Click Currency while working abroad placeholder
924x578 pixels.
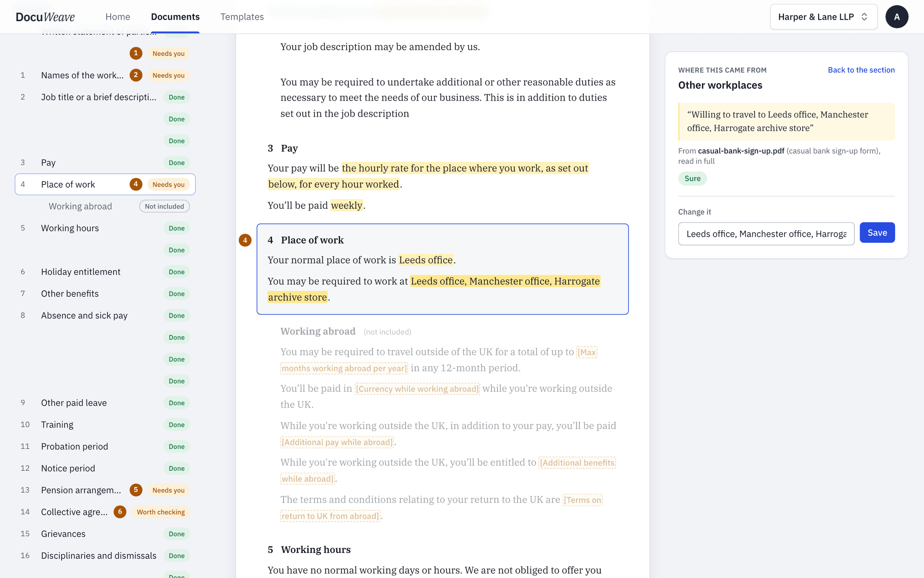[417, 389]
